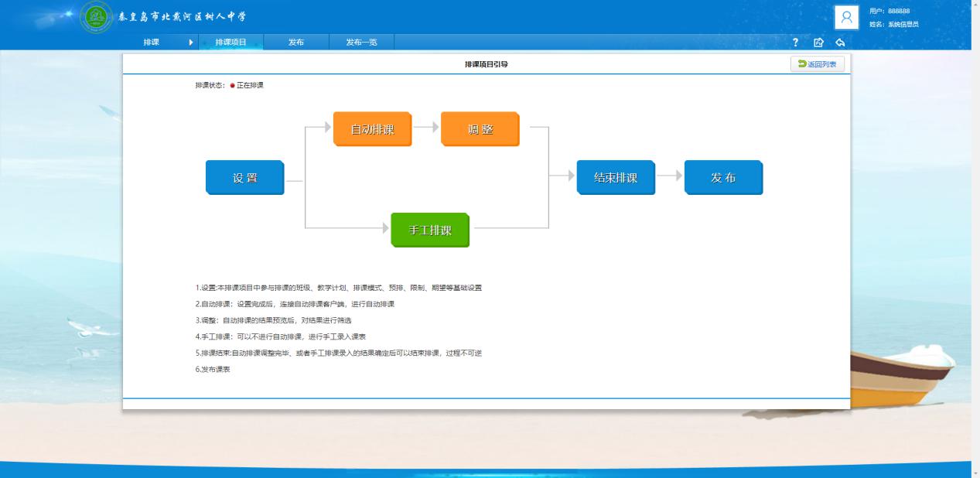980x478 pixels.
Task: Click the scrollbar up arrow at right
Action: (x=975, y=4)
